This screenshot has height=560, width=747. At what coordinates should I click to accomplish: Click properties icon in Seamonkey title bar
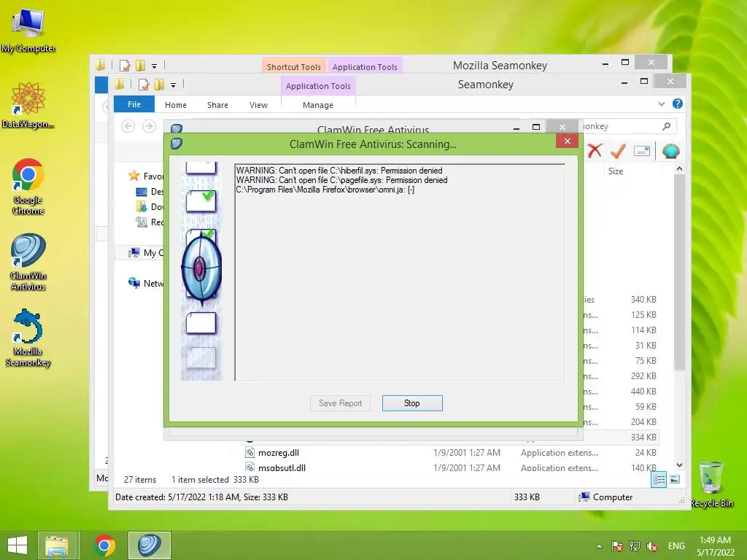144,85
